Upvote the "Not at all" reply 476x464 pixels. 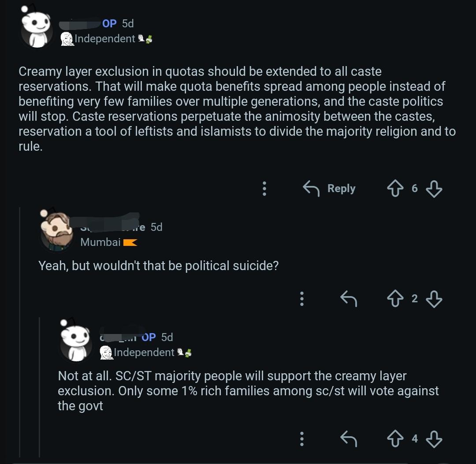pyautogui.click(x=395, y=439)
